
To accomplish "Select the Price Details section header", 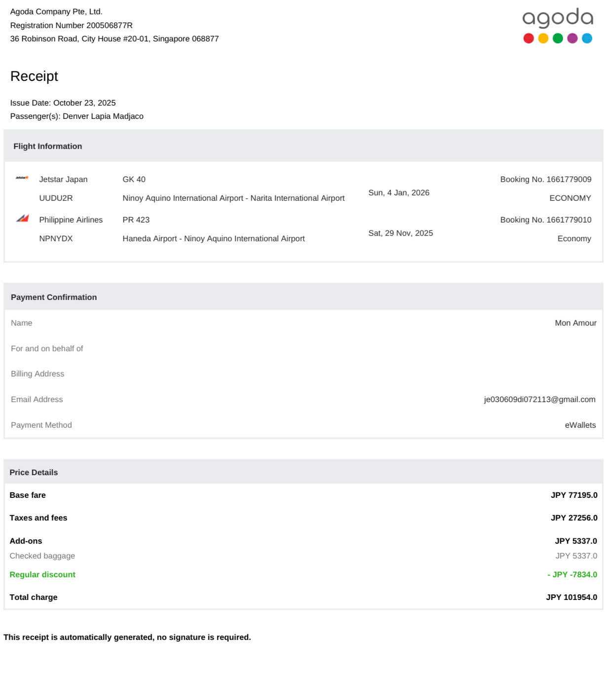I will (34, 472).
